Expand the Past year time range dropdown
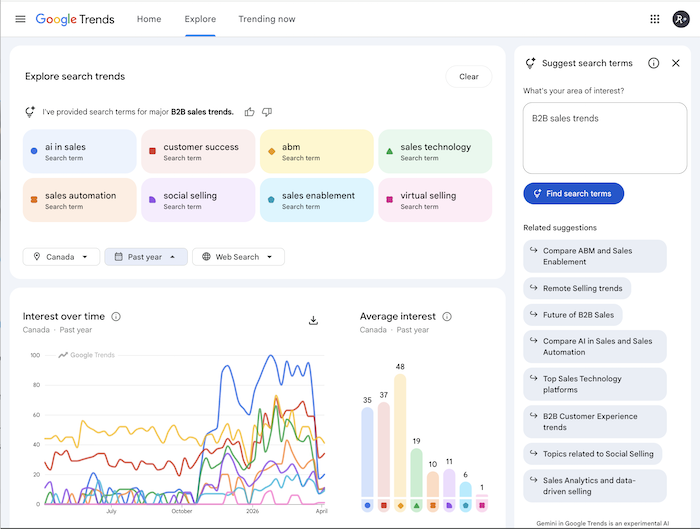700x529 pixels. pyautogui.click(x=145, y=257)
